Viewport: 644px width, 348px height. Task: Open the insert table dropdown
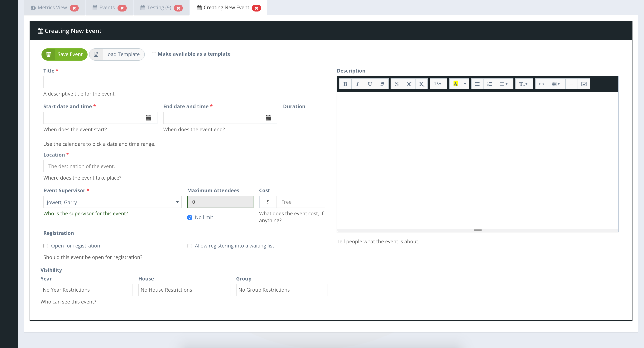[x=556, y=84]
